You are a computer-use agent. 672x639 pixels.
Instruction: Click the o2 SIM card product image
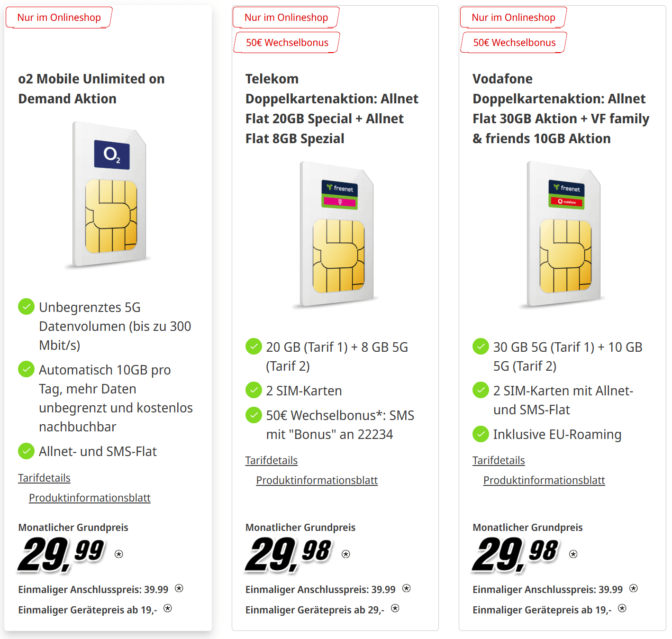109,195
